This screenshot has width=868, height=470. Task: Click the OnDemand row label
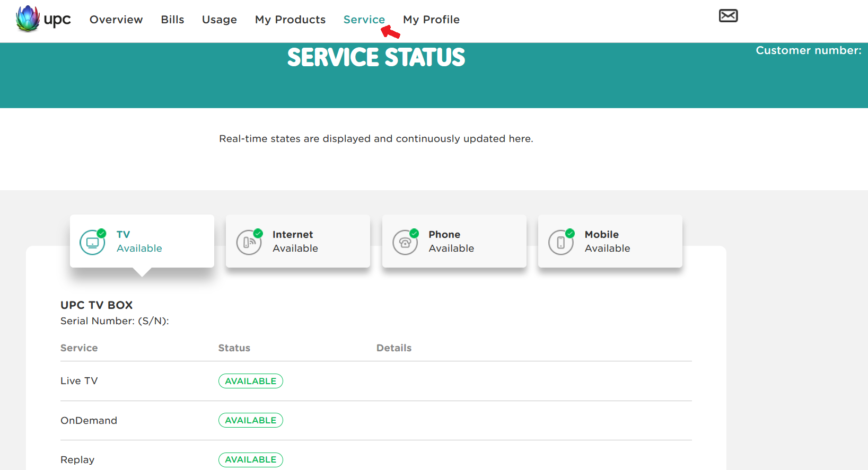pyautogui.click(x=89, y=420)
